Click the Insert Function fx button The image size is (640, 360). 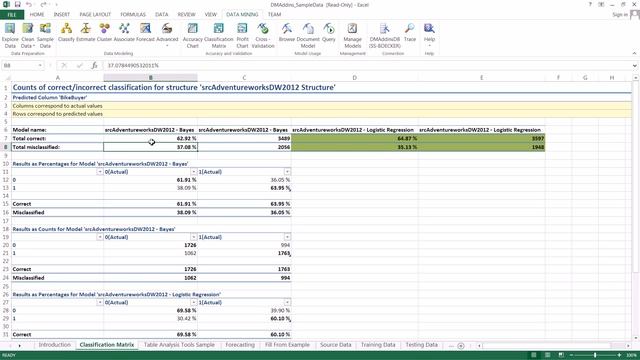coord(94,65)
